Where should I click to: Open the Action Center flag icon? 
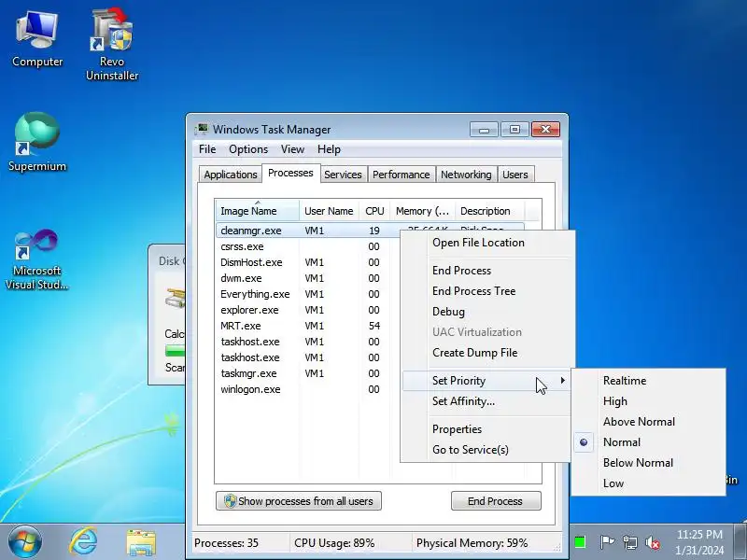point(606,542)
